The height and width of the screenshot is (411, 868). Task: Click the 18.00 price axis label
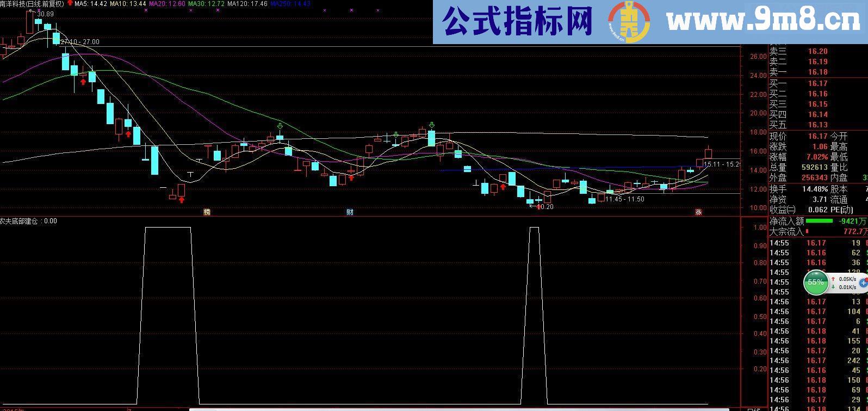pyautogui.click(x=758, y=132)
